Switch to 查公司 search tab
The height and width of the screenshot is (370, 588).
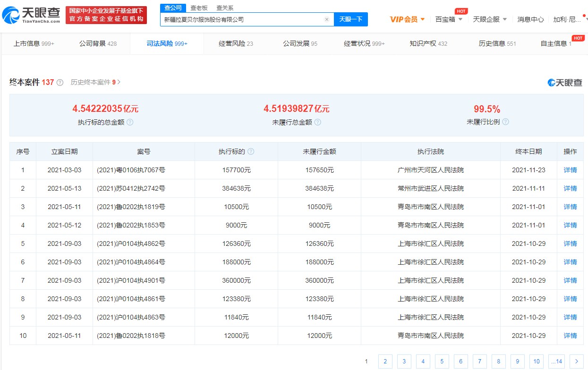[x=173, y=8]
